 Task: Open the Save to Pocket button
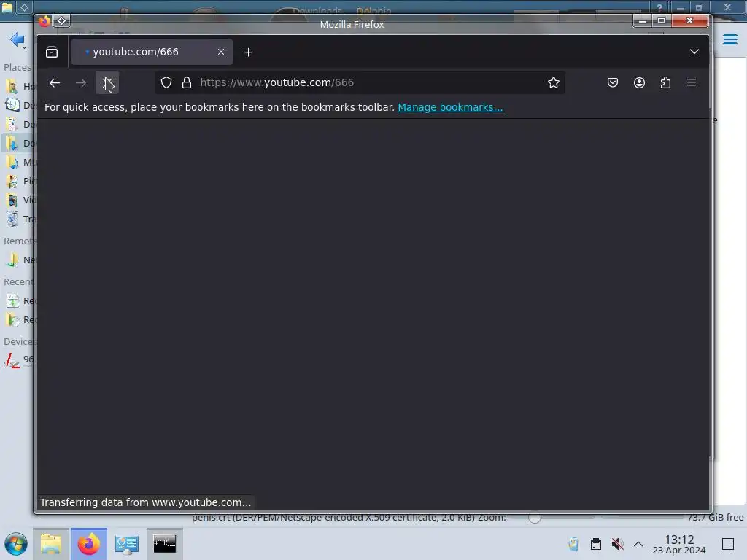(x=613, y=83)
